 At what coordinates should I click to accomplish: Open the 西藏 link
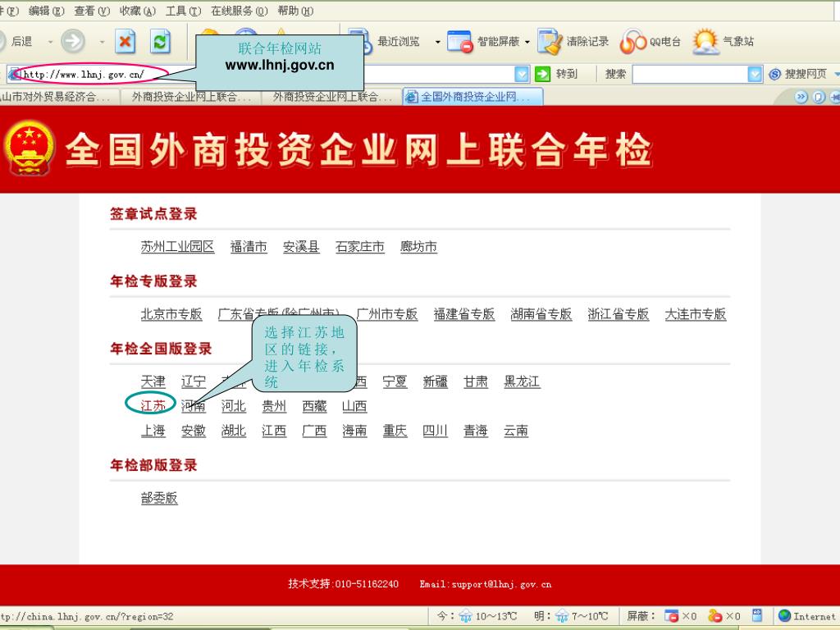(314, 406)
